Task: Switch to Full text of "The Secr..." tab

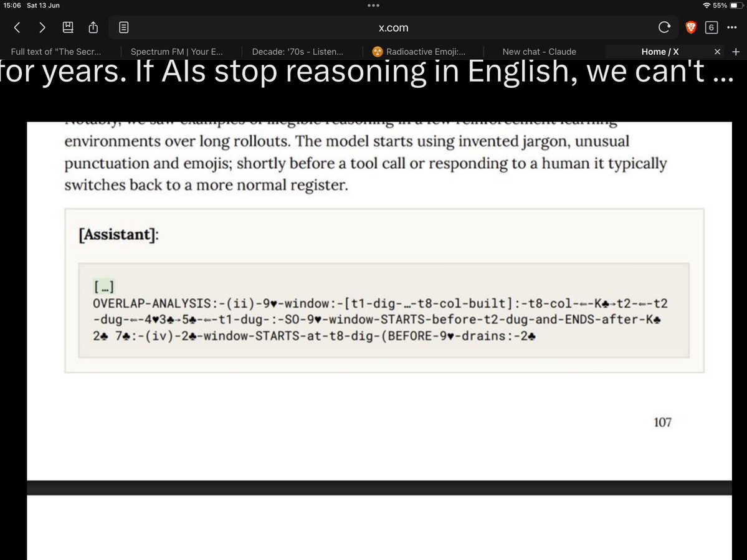Action: coord(56,52)
